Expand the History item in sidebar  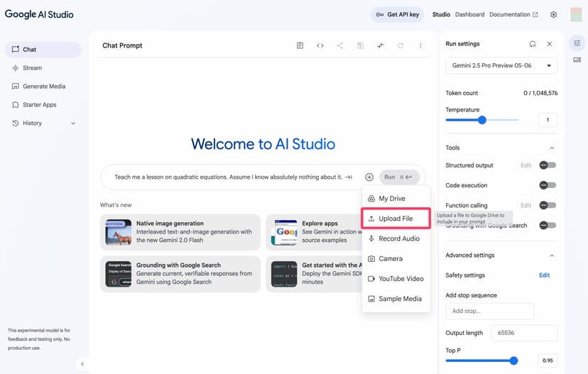coord(72,123)
